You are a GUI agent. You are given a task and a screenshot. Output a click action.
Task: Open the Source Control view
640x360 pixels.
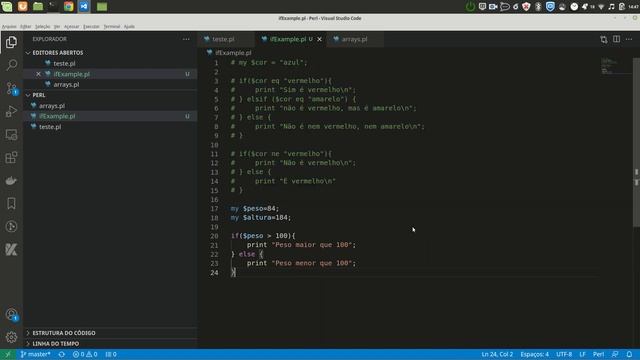(x=11, y=88)
